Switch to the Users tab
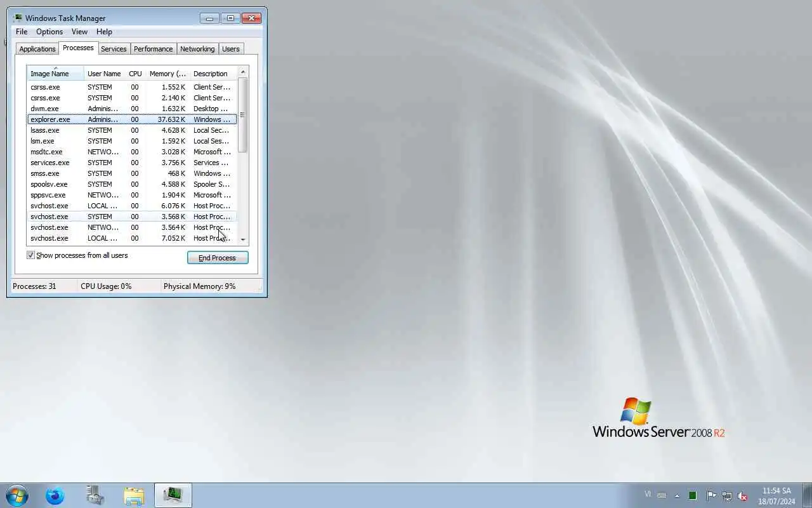The width and height of the screenshot is (812, 508). click(x=231, y=49)
